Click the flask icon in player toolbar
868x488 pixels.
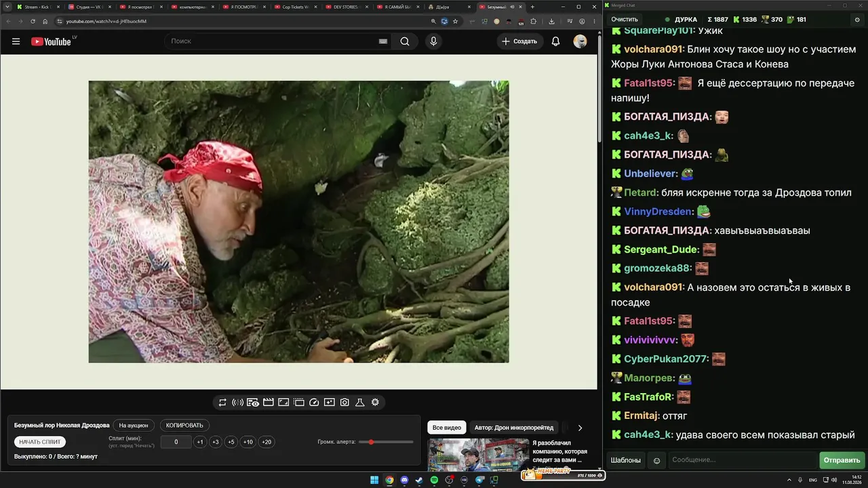360,403
